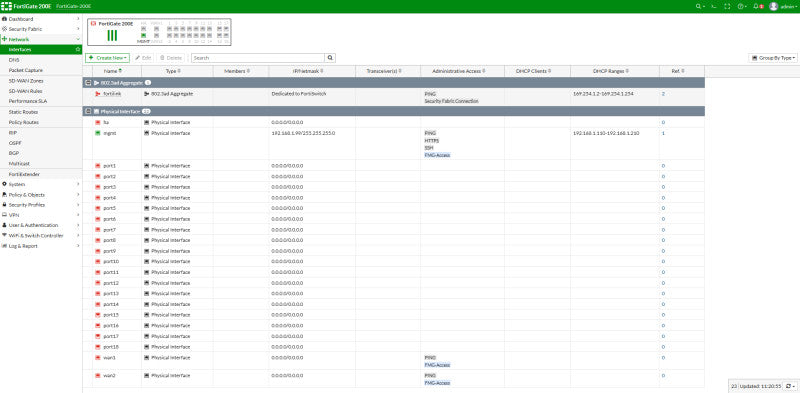The width and height of the screenshot is (800, 393).
Task: Open the fortilink reference count link 2
Action: (x=663, y=94)
